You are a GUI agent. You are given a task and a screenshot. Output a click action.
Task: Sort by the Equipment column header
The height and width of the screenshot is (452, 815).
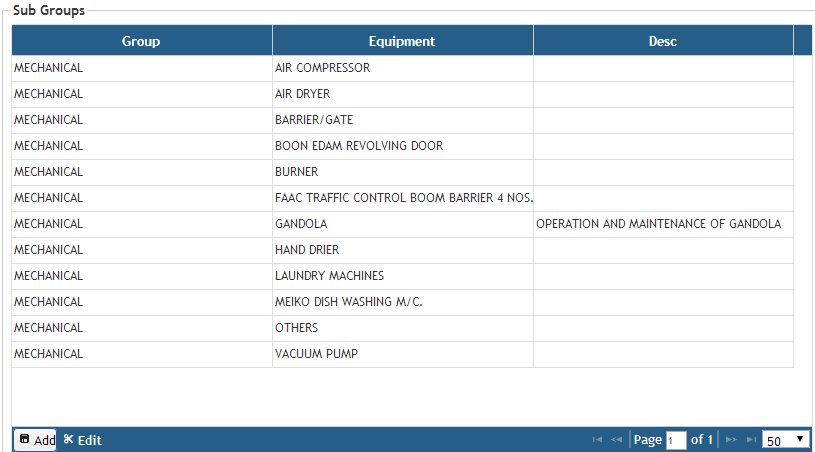point(402,41)
